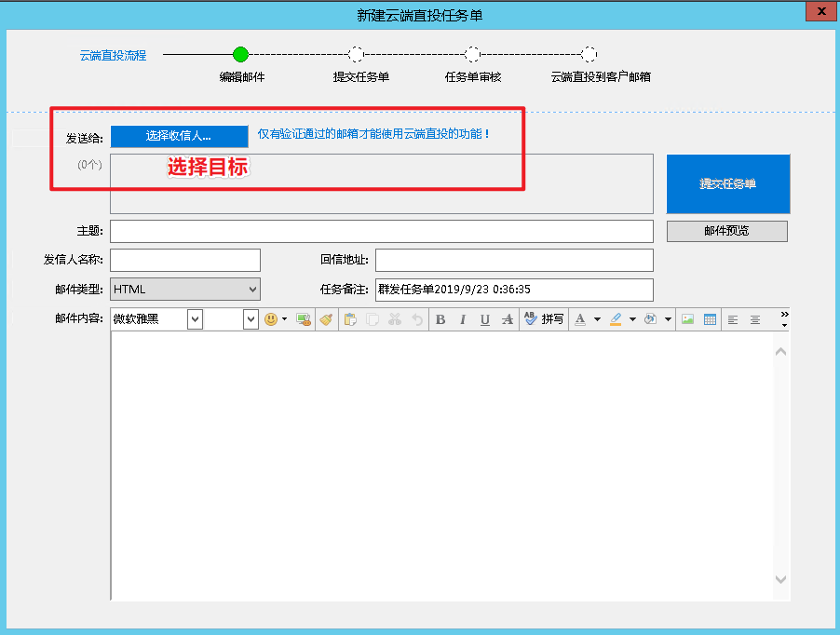Apply the font color A icon
The width and height of the screenshot is (840, 635).
coord(580,319)
